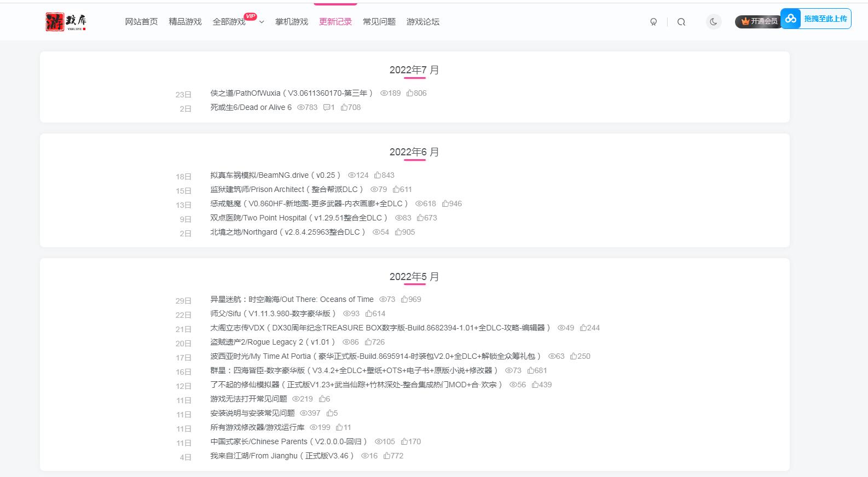868x477 pixels.
Task: Click the like icon for Dead or Alive 6
Action: point(344,107)
